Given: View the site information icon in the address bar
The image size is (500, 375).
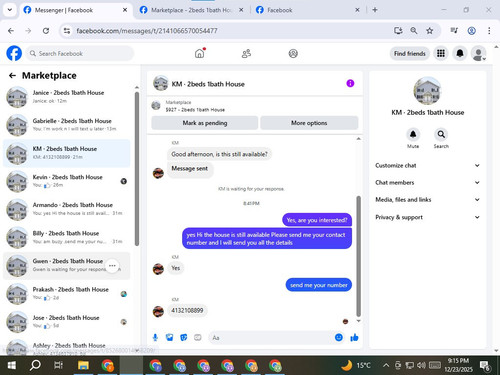Looking at the screenshot, I should coord(67,31).
